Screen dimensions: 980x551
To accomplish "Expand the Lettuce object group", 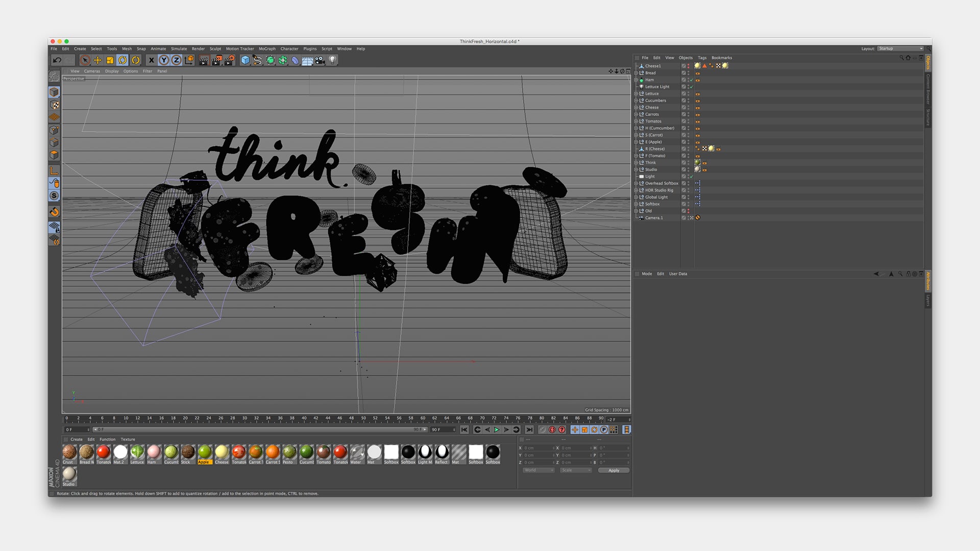I will (x=636, y=94).
